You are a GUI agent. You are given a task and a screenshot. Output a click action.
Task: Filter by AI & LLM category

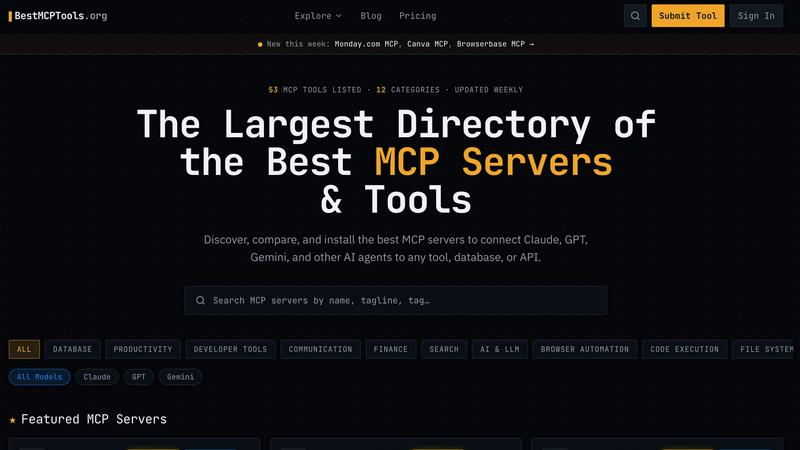click(x=499, y=349)
